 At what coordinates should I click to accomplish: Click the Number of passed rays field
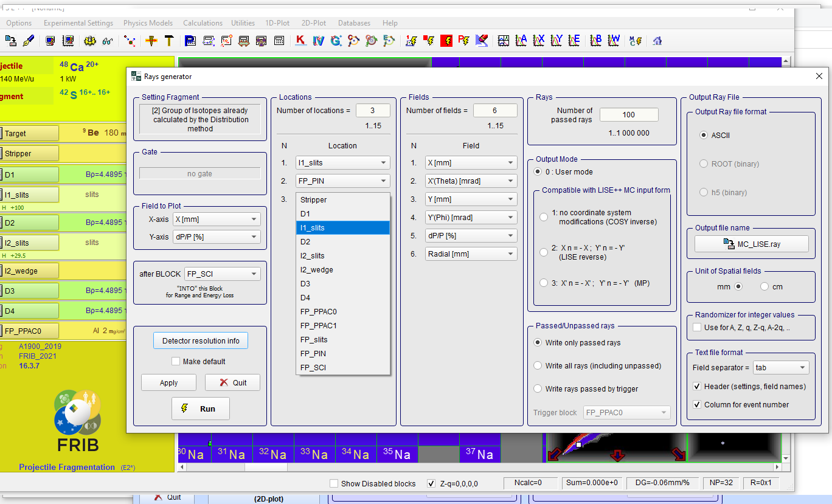point(628,114)
